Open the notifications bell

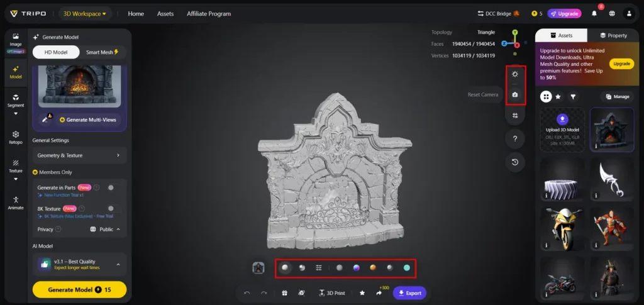(x=594, y=14)
